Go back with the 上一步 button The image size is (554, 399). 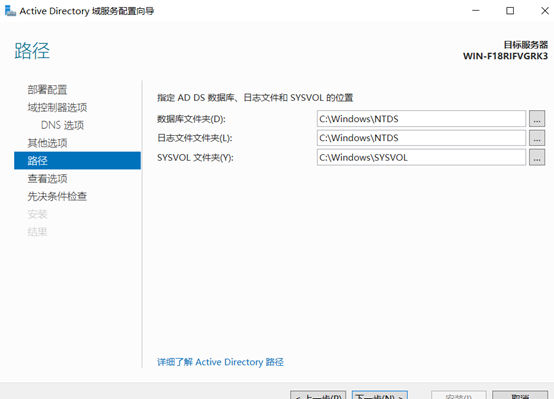tap(318, 395)
